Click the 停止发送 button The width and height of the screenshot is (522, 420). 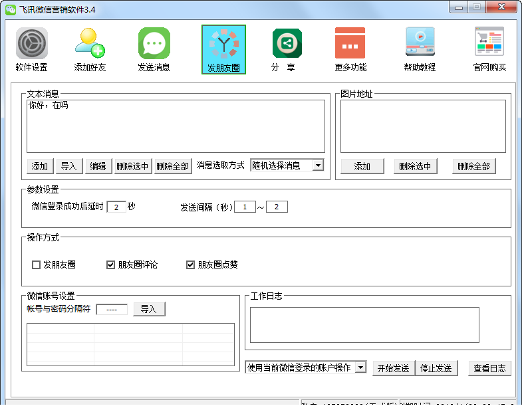[x=436, y=368]
